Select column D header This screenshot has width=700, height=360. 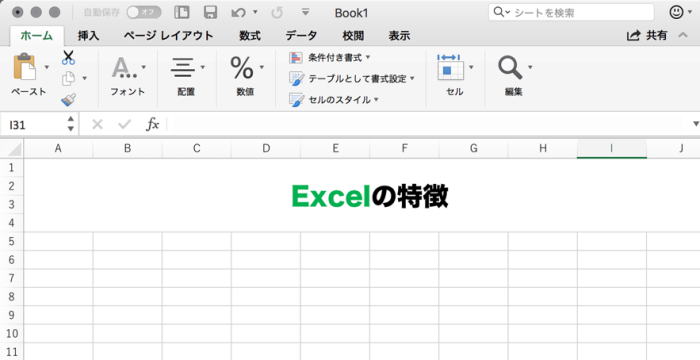(266, 149)
